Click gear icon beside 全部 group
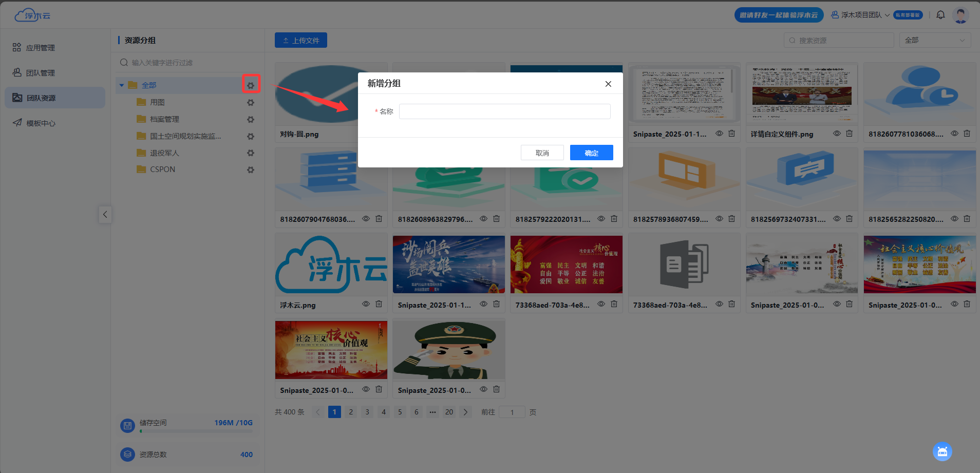The width and height of the screenshot is (980, 473). [251, 85]
